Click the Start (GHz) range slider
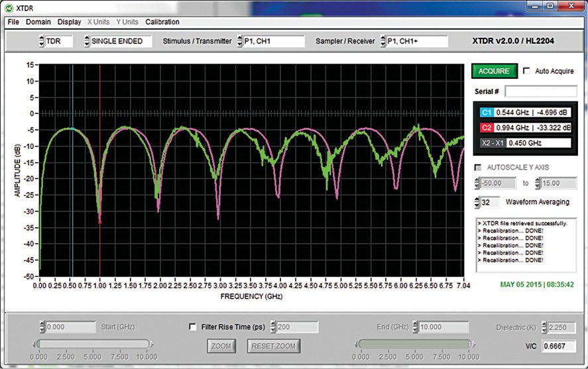The width and height of the screenshot is (588, 369). tap(93, 343)
